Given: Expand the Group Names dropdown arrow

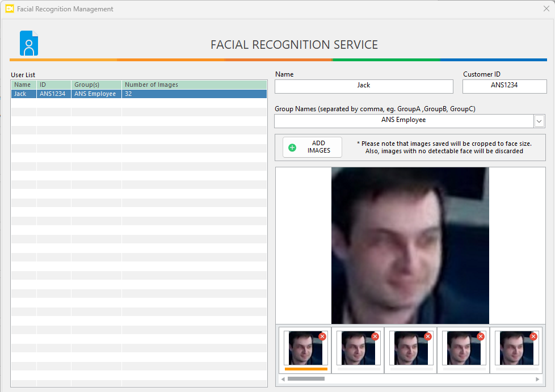Looking at the screenshot, I should (x=539, y=121).
